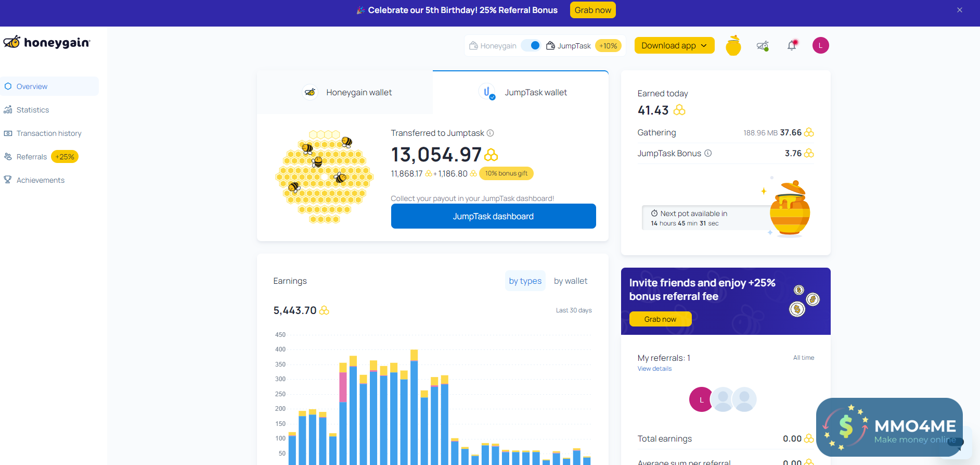Open the user profile avatar
This screenshot has width=980, height=465.
[820, 45]
